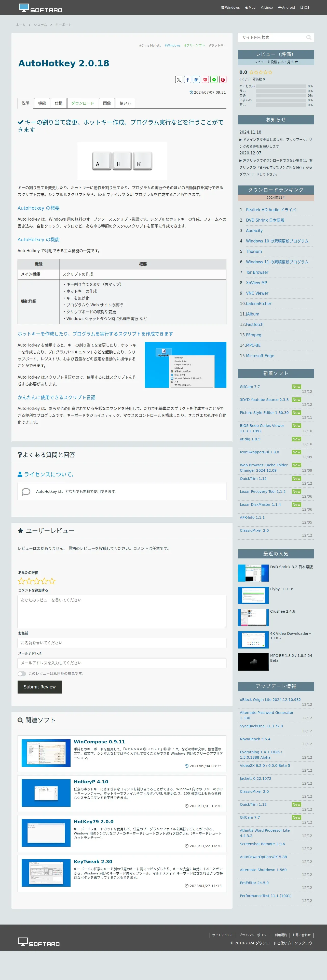The width and height of the screenshot is (327, 980).
Task: Go to ホーム in the breadcrumb
Action: pos(21,25)
